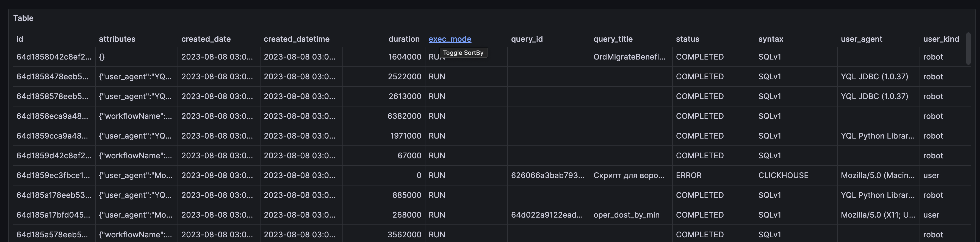Sort by user_agent column header
The height and width of the screenshot is (242, 980).
pyautogui.click(x=861, y=39)
